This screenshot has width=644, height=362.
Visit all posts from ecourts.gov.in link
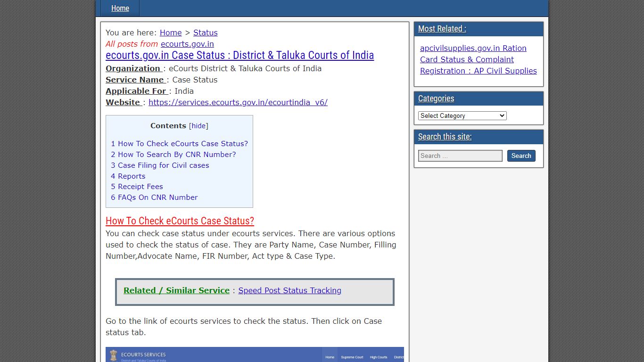click(187, 44)
